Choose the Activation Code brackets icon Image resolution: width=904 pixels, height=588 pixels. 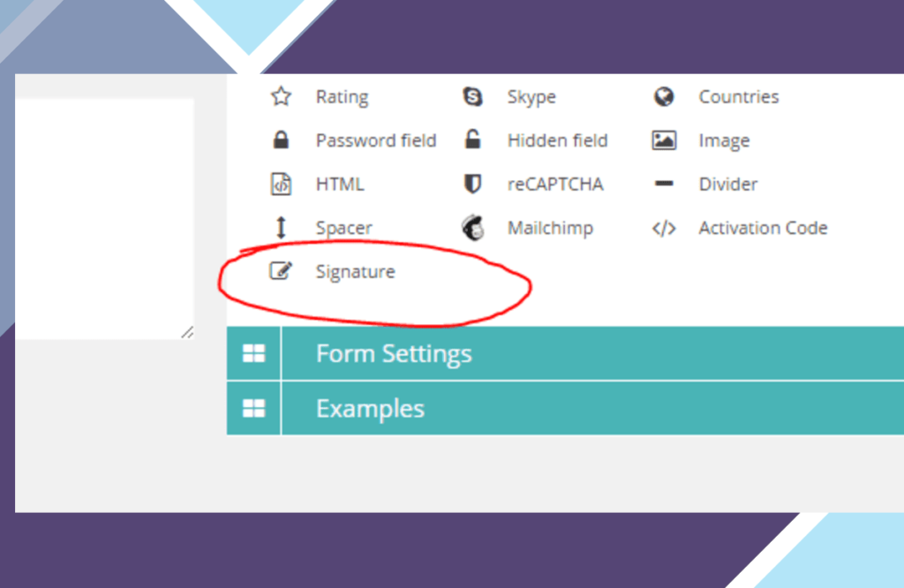664,229
